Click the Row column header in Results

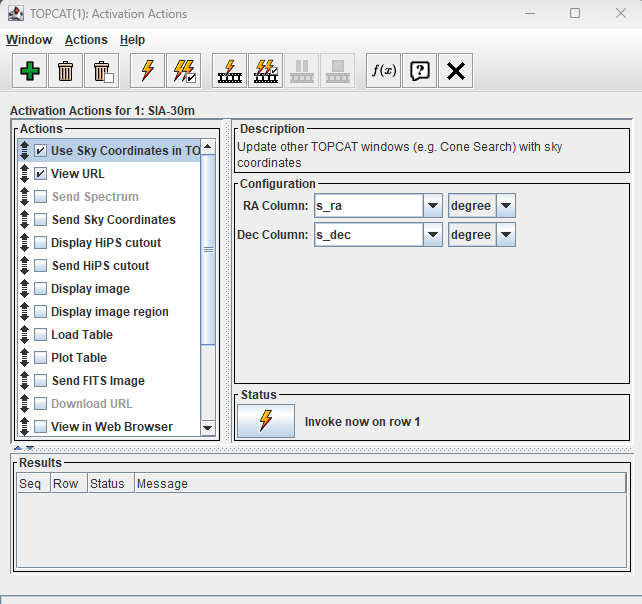tap(69, 484)
